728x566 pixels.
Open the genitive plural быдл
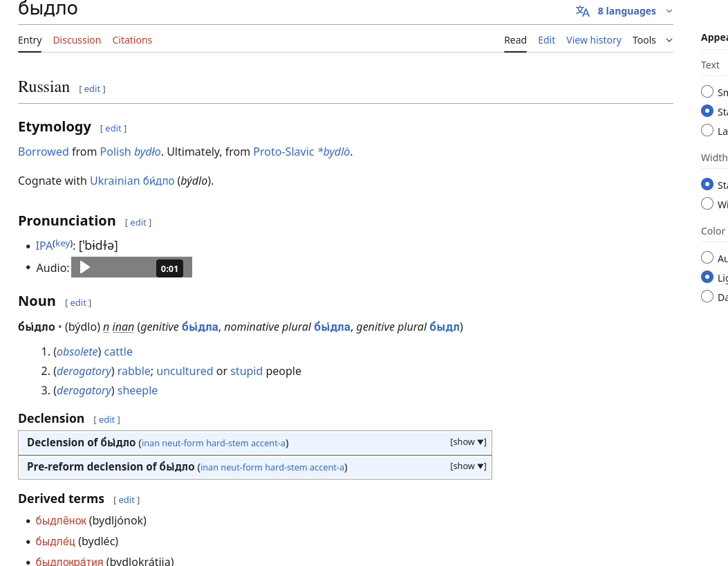click(445, 327)
